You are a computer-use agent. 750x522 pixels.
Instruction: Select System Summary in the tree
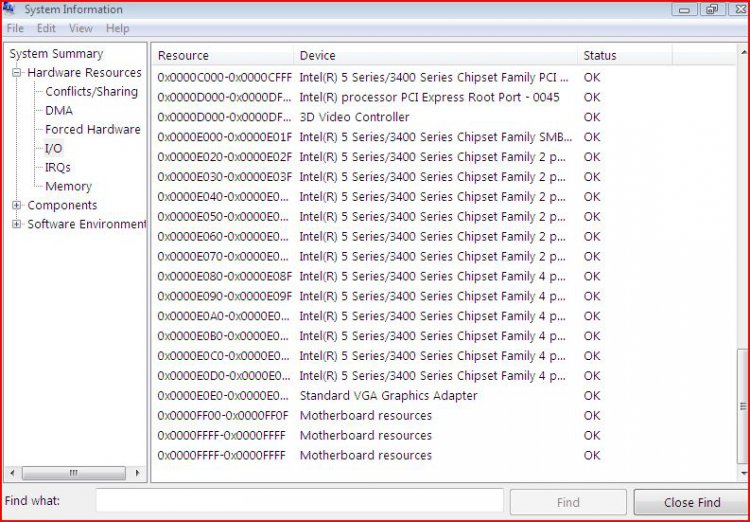56,54
